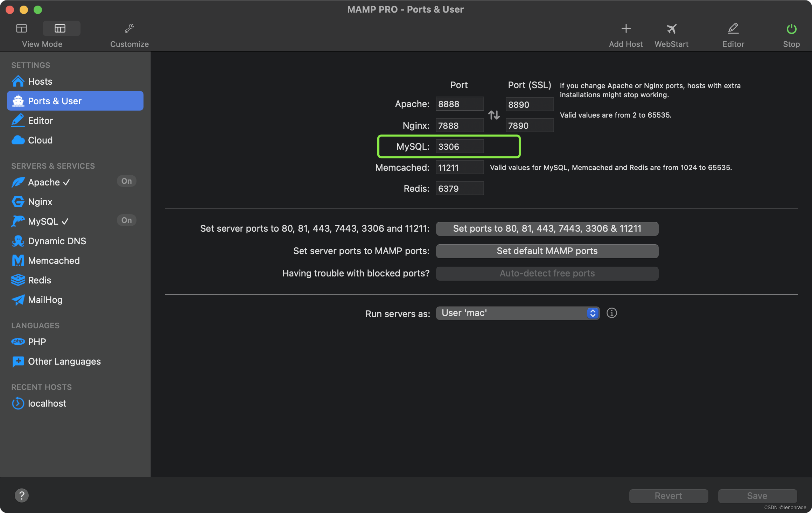Open the Customize wrench tool
Screen dimensions: 812x513
click(x=129, y=28)
